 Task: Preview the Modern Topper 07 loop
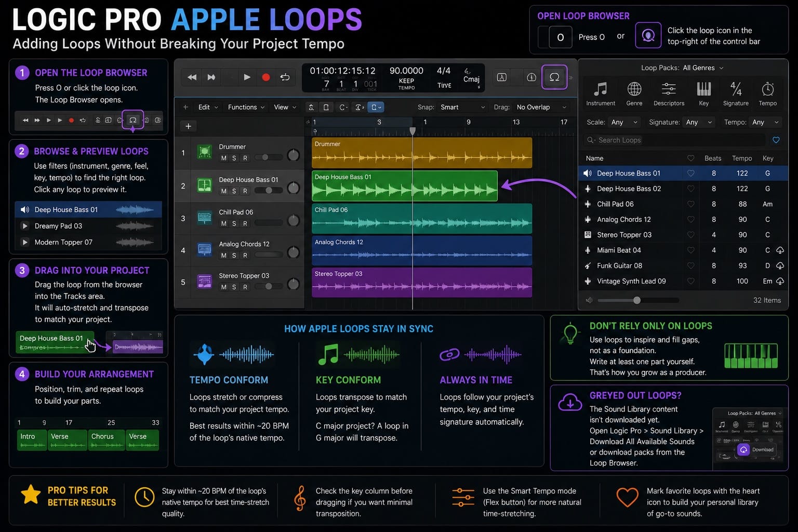[x=24, y=242]
